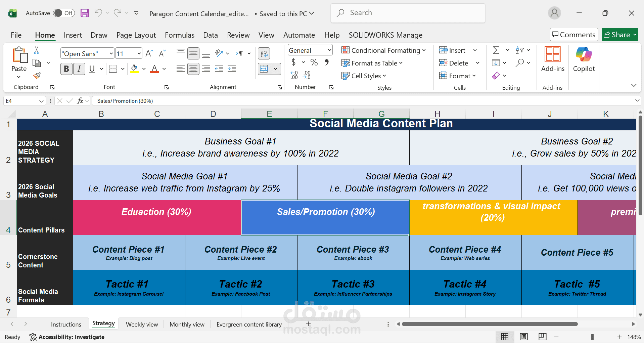Viewport: 644px width, 343px height.
Task: Open the Copilot pane
Action: click(x=583, y=59)
